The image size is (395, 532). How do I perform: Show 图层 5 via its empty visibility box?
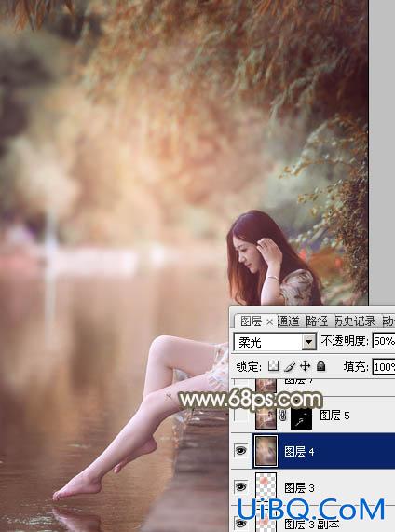click(241, 416)
